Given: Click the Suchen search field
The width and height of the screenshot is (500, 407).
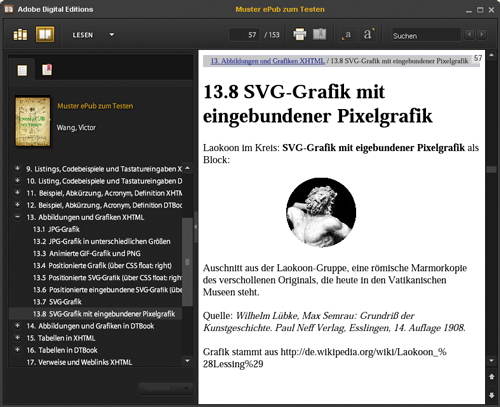Looking at the screenshot, I should pos(426,35).
